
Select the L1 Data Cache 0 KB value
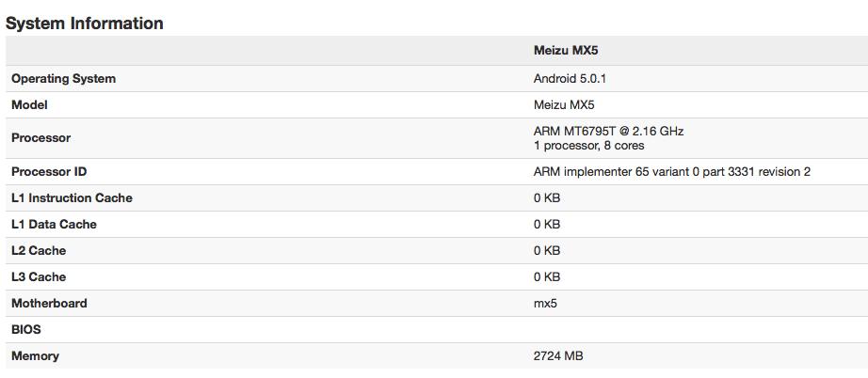coord(547,225)
